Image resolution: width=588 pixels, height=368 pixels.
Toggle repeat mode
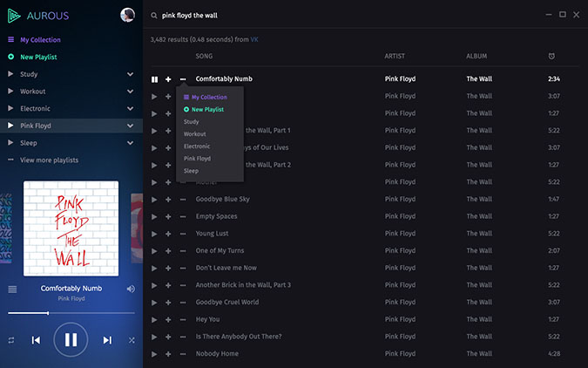[x=11, y=340]
